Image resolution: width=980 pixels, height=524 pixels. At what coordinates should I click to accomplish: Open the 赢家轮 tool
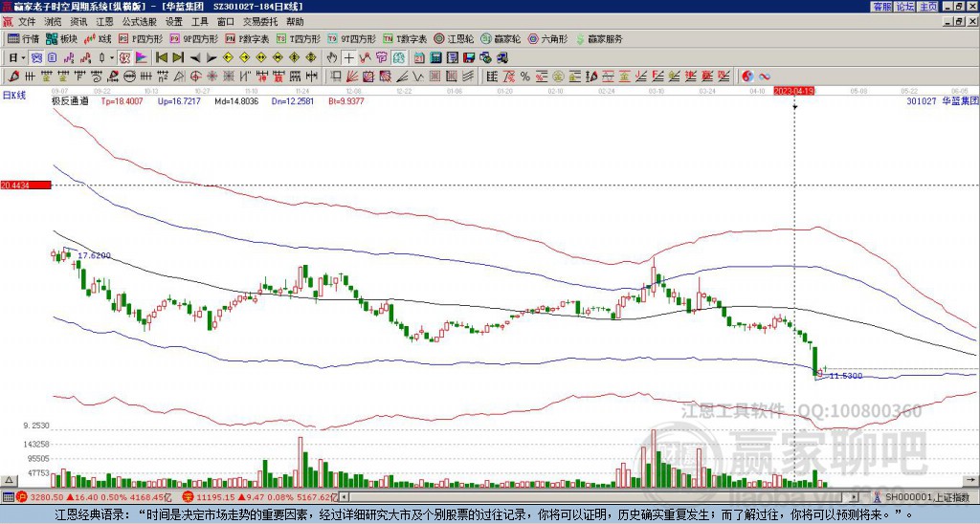click(x=501, y=38)
